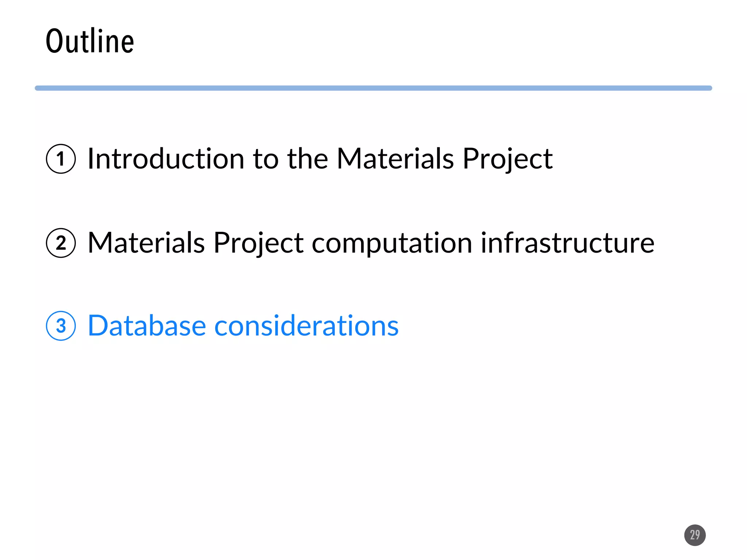This screenshot has height=560, width=747.
Task: Click the word "infrastructure"
Action: pyautogui.click(x=567, y=243)
